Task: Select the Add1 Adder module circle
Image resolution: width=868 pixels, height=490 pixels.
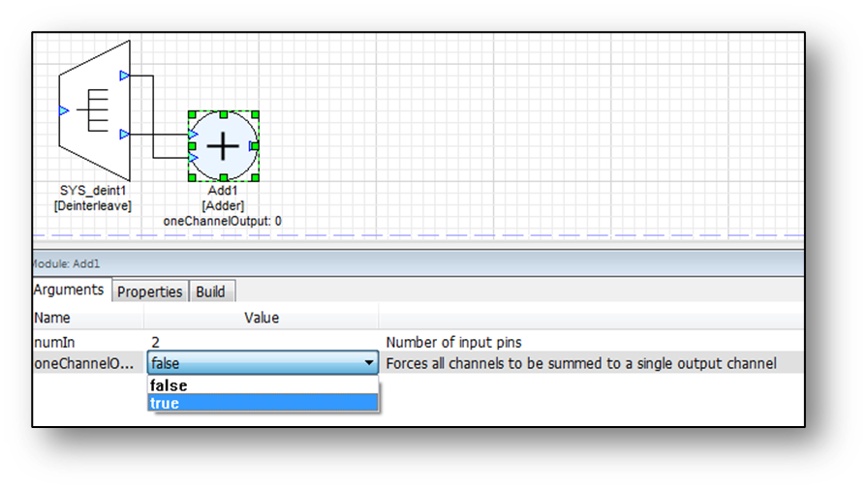Action: [x=223, y=145]
